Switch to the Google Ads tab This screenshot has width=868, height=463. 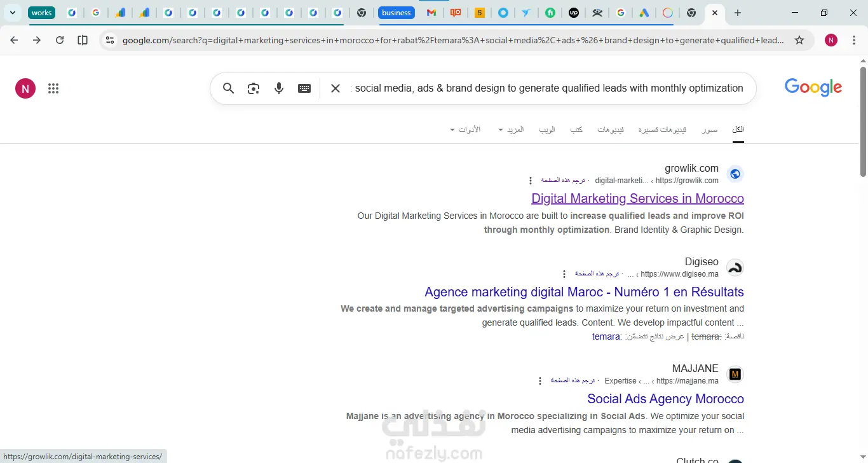pos(644,13)
